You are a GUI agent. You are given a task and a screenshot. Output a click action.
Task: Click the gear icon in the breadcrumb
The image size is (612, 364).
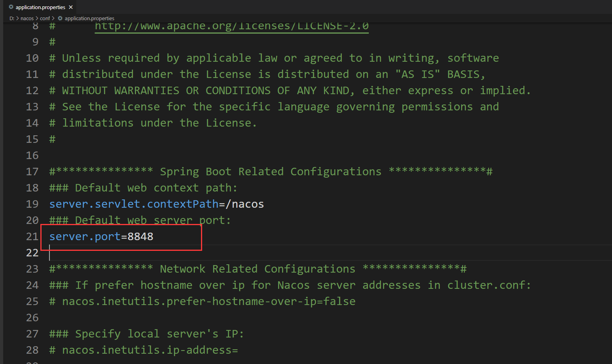click(60, 18)
